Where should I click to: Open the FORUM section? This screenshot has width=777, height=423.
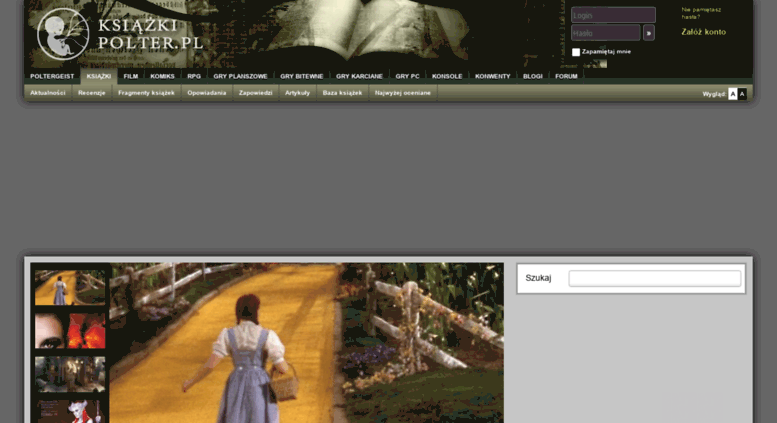click(566, 76)
